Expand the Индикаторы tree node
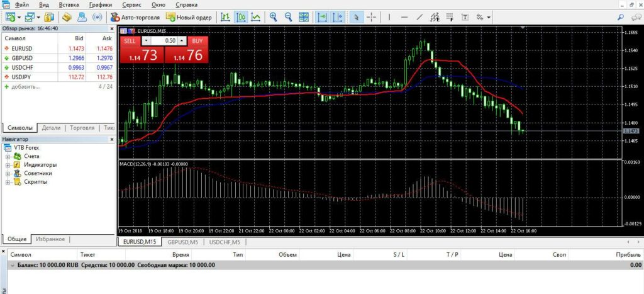This screenshot has width=644, height=294. [8, 165]
